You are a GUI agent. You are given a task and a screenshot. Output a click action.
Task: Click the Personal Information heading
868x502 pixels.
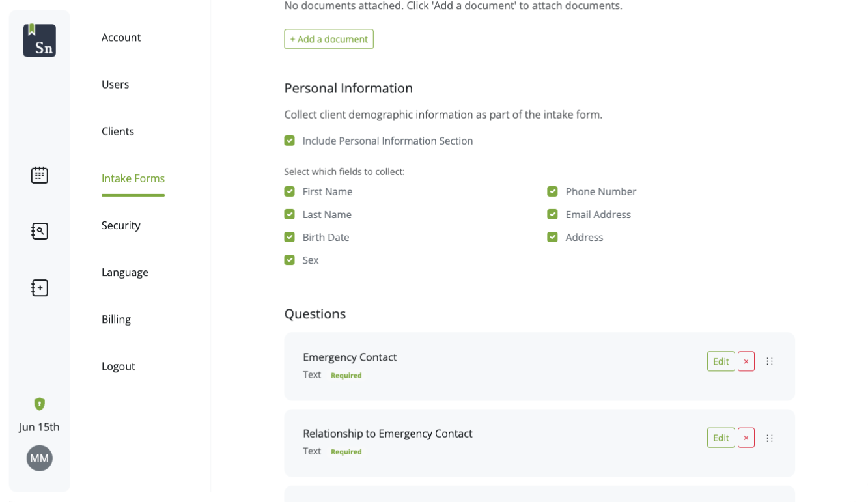[348, 88]
